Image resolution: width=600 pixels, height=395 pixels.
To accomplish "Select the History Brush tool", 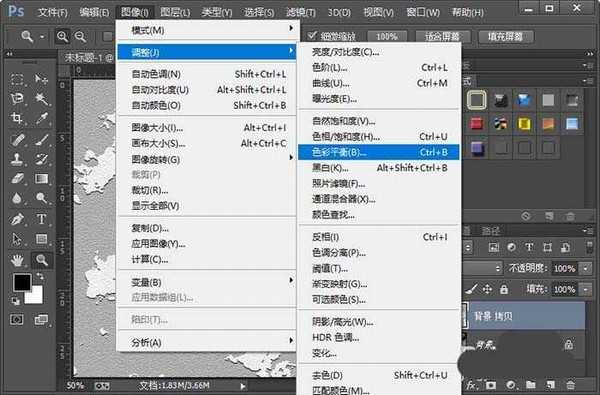I will [41, 159].
